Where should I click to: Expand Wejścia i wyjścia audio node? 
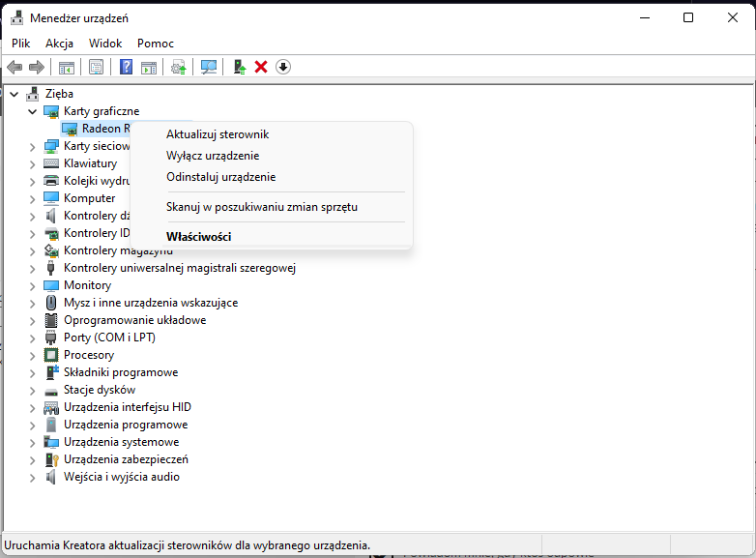[32, 478]
